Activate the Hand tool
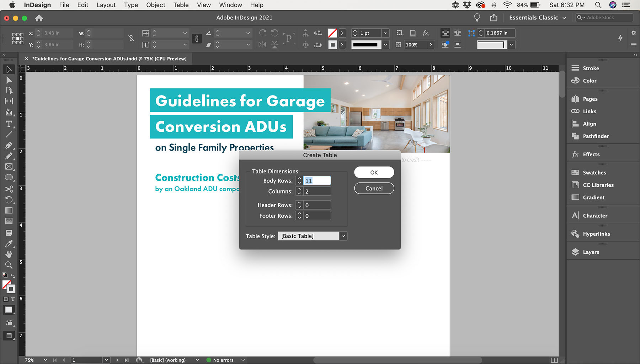Screen dimensions: 640x364 [9, 254]
